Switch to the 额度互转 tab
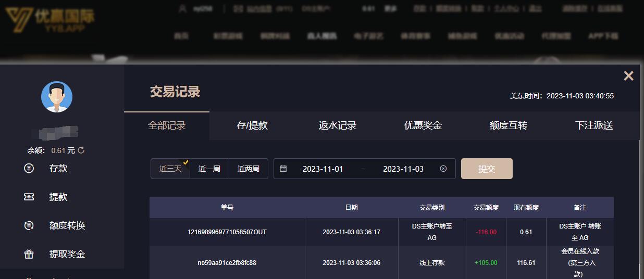This screenshot has height=279, width=644. [509, 125]
